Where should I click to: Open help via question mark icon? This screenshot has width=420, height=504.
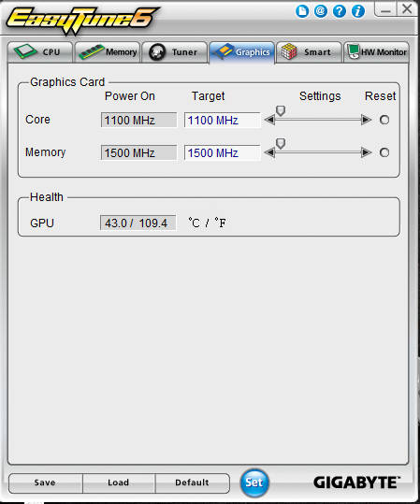pyautogui.click(x=340, y=11)
